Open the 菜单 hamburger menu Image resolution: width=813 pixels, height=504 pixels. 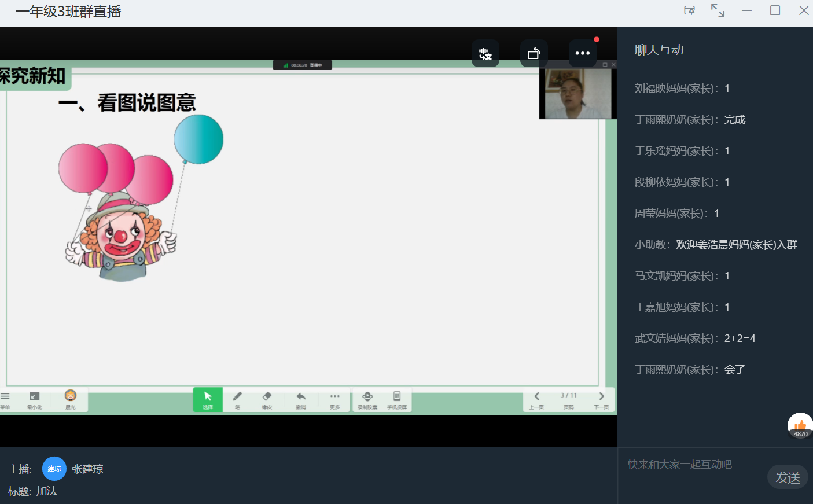tap(5, 399)
